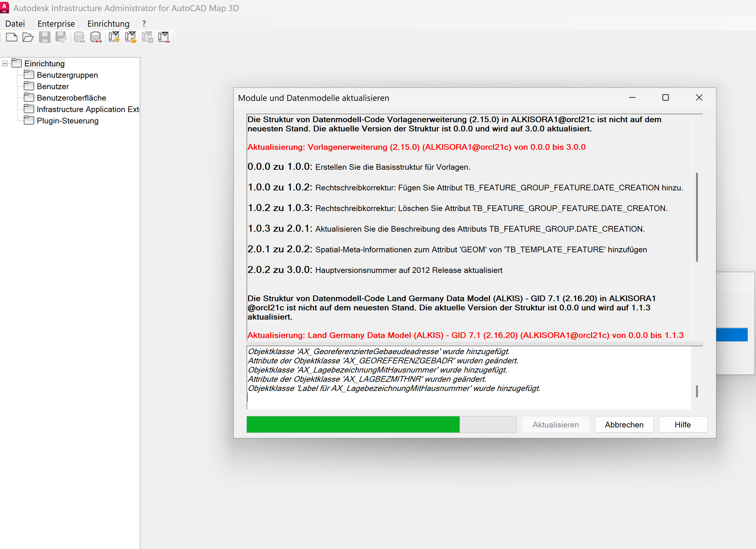Click the New file toolbar icon
The height and width of the screenshot is (549, 756).
pyautogui.click(x=12, y=37)
